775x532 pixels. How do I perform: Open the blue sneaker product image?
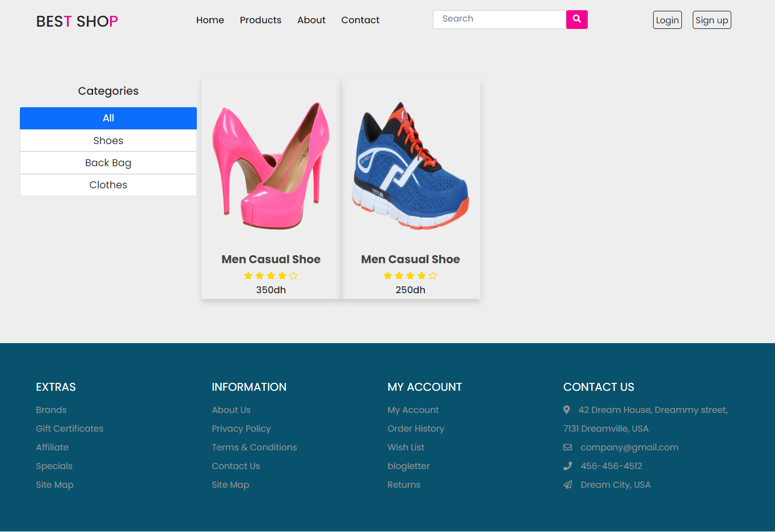point(411,166)
